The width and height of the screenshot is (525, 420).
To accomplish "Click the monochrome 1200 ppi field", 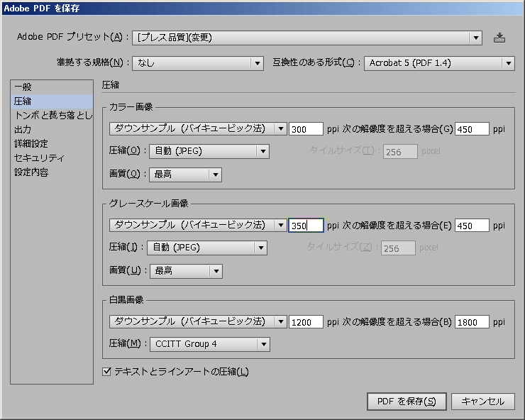I will (306, 322).
